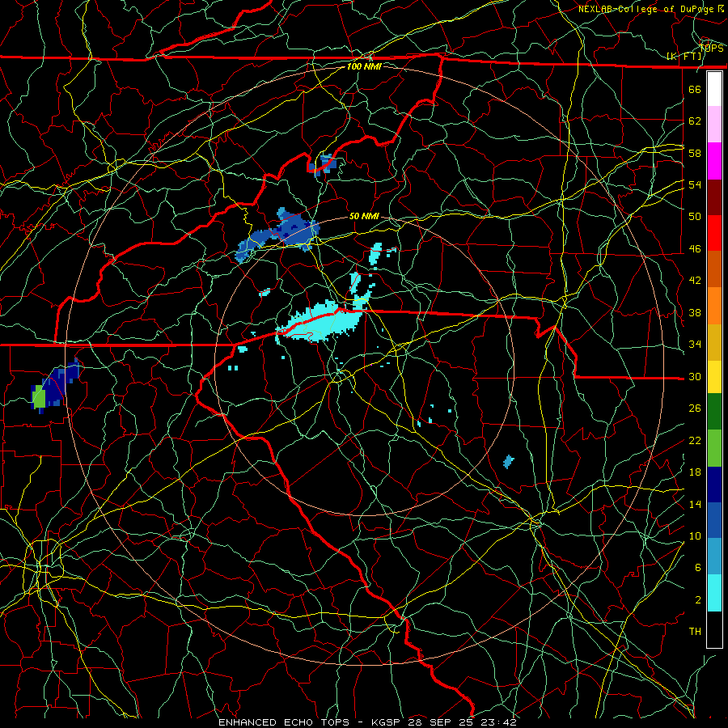728x728 pixels.
Task: Select the bright red legend swatch
Action: [714, 233]
